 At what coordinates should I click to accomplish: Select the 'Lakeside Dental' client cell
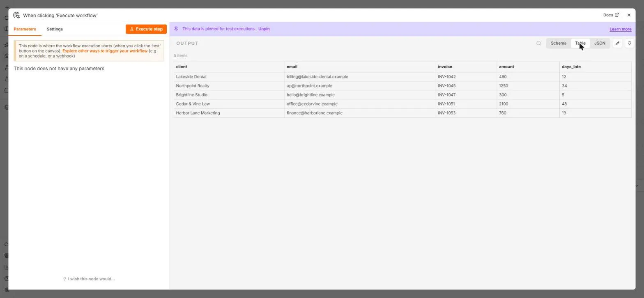pyautogui.click(x=229, y=77)
